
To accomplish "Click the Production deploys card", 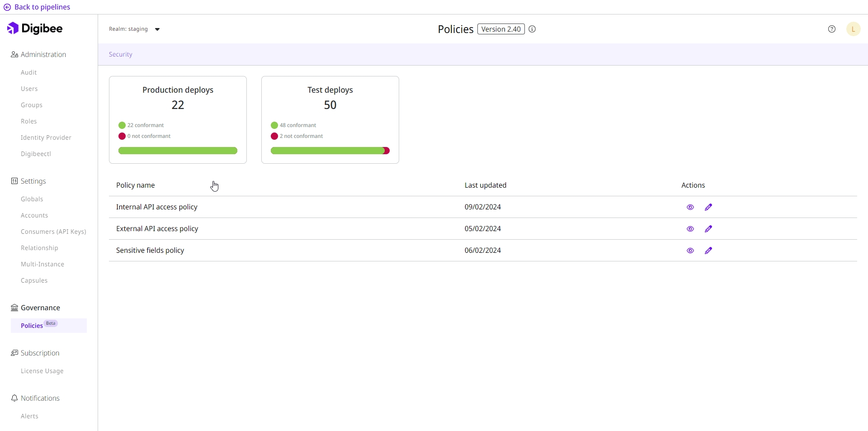I will coord(178,120).
